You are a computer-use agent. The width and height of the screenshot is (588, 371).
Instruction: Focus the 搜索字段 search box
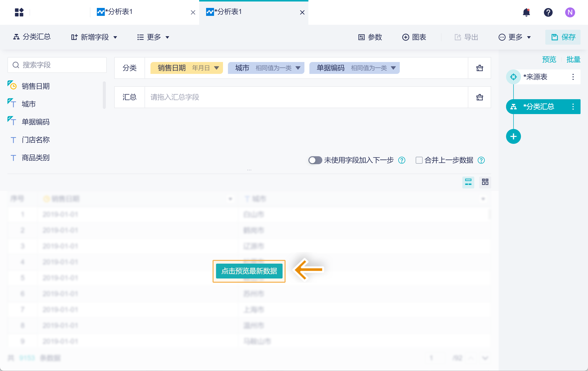click(x=57, y=65)
